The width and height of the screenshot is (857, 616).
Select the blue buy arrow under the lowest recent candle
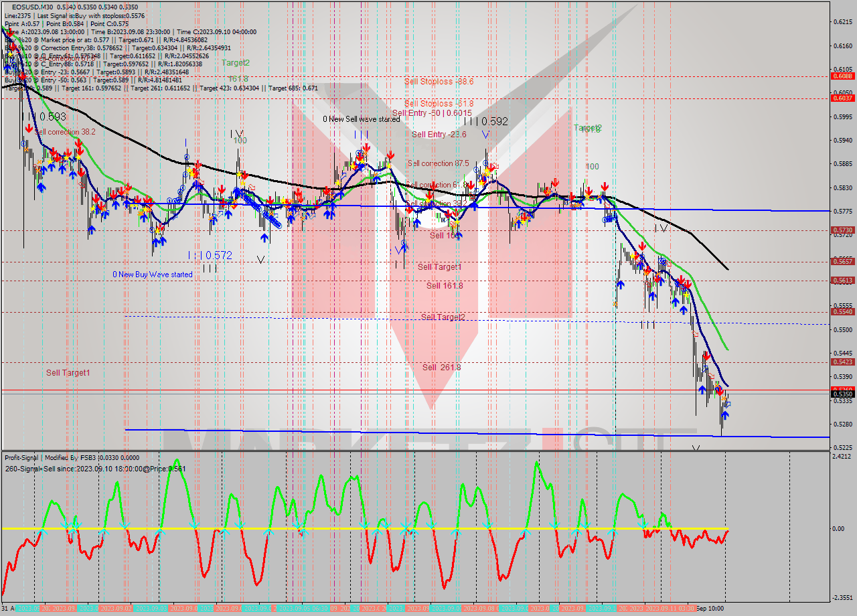point(726,415)
